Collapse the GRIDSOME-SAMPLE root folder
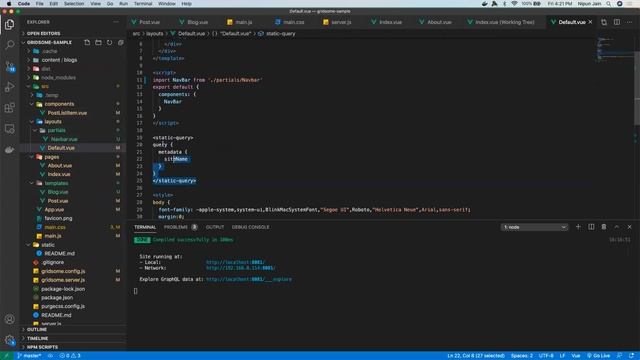This screenshot has width=640, height=360. coord(49,42)
